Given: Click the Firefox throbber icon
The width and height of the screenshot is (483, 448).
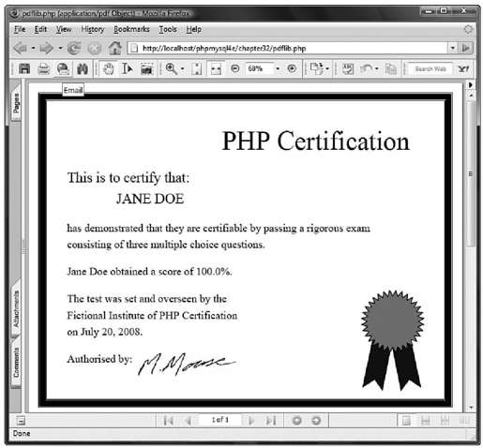Looking at the screenshot, I should click(468, 29).
